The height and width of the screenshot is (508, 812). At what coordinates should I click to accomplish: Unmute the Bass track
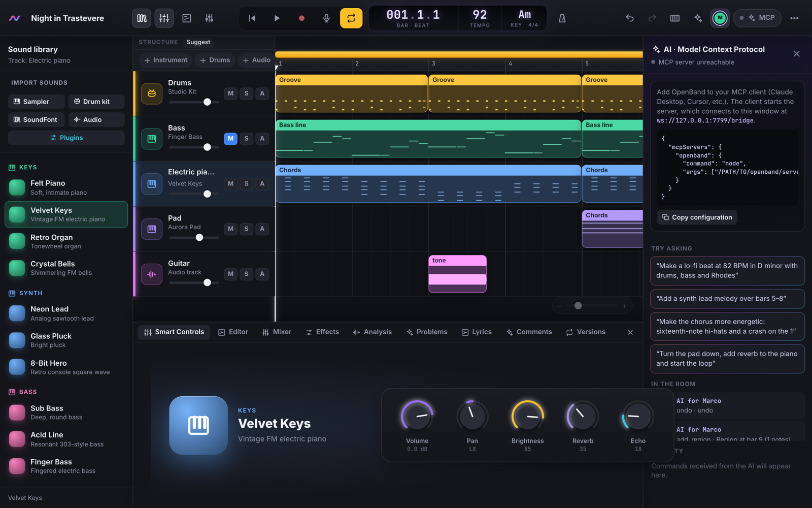coord(230,138)
